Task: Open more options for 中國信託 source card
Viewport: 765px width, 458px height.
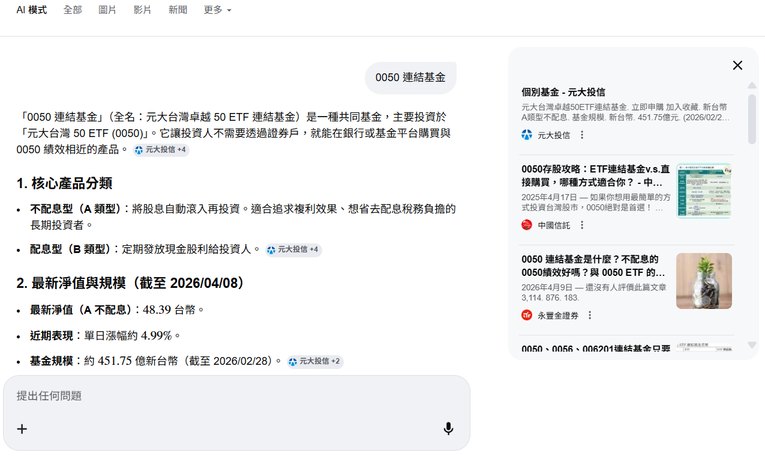Action: (582, 225)
